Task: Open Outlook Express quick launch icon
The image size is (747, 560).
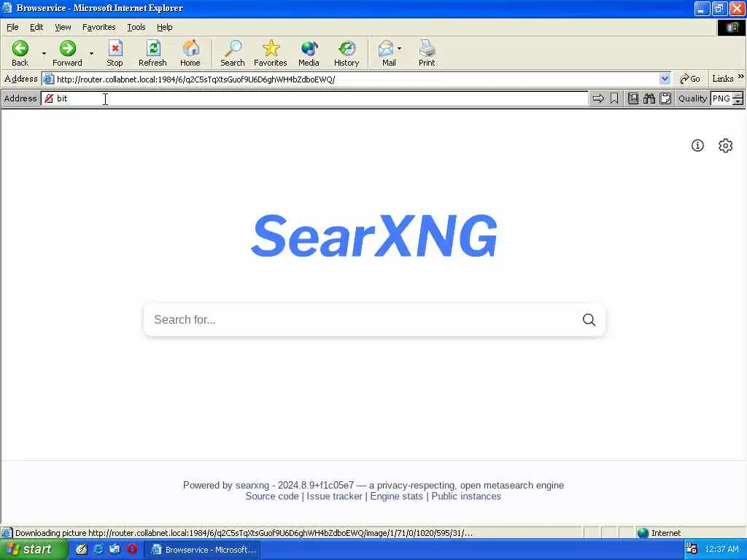Action: tap(115, 549)
